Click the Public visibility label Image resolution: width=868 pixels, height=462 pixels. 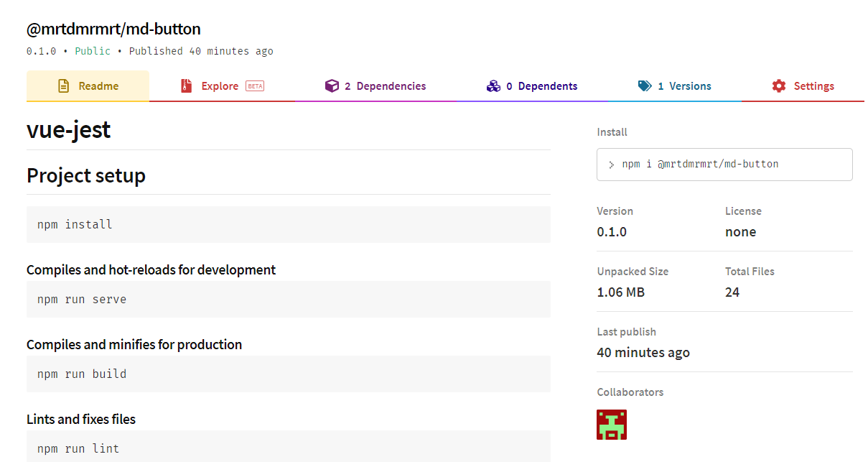pos(91,51)
